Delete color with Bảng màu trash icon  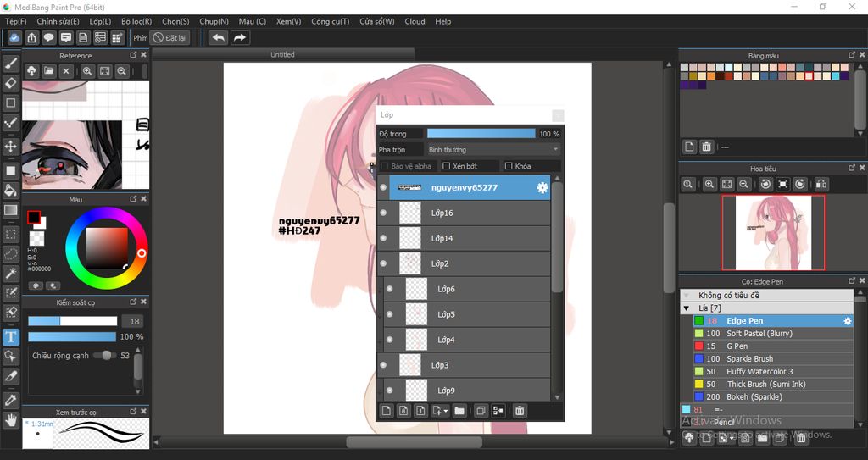coord(706,147)
